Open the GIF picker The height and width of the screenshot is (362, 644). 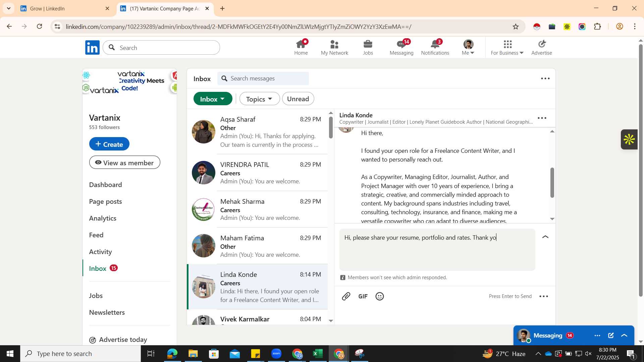(363, 296)
